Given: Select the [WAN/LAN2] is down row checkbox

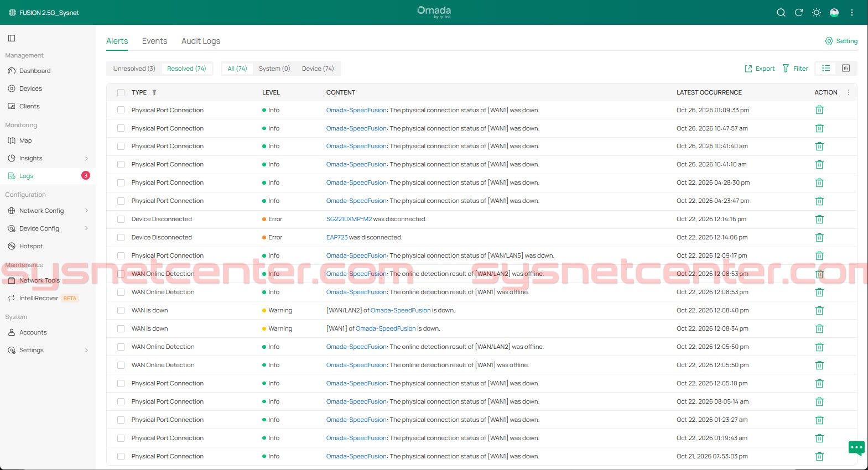Looking at the screenshot, I should [x=121, y=310].
